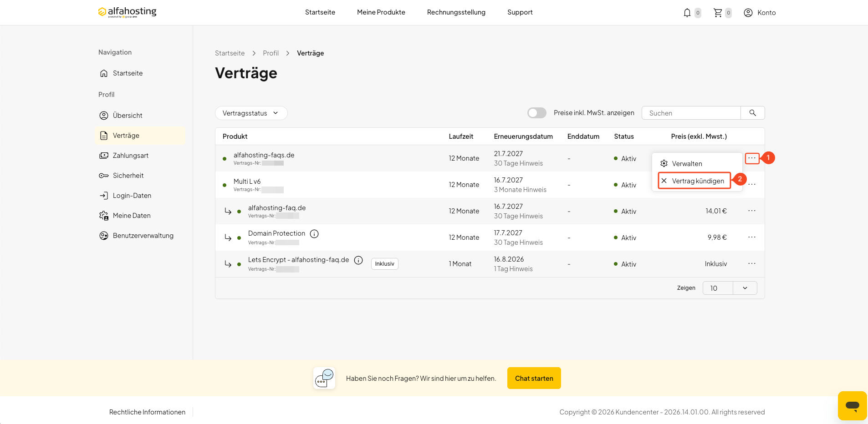Open three-dot menu for Lets Encrypt row
The image size is (868, 424).
point(752,263)
